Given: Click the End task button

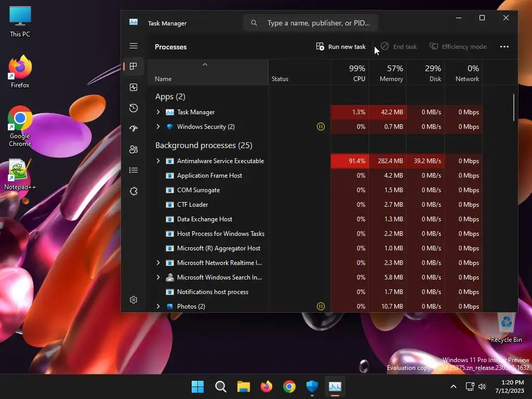Looking at the screenshot, I should (x=398, y=46).
